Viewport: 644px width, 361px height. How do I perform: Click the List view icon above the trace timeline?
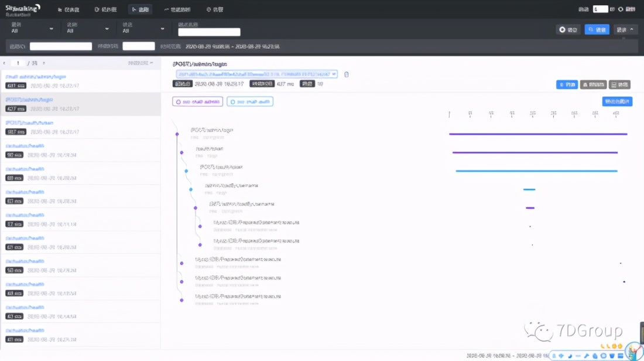coord(567,84)
